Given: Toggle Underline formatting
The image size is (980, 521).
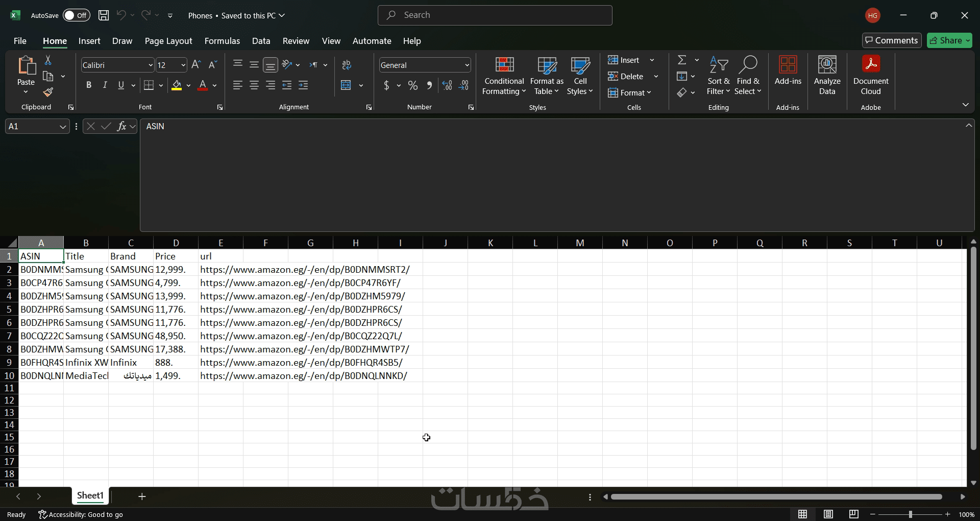Looking at the screenshot, I should (121, 85).
